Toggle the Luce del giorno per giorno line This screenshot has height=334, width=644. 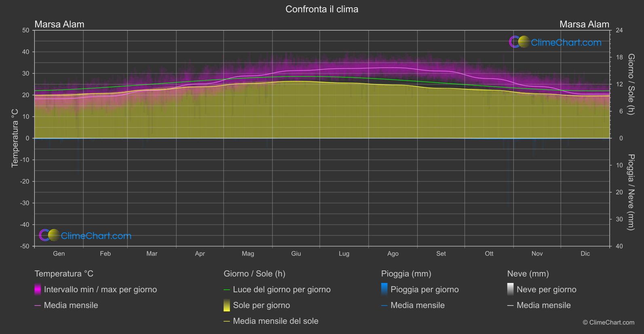277,289
